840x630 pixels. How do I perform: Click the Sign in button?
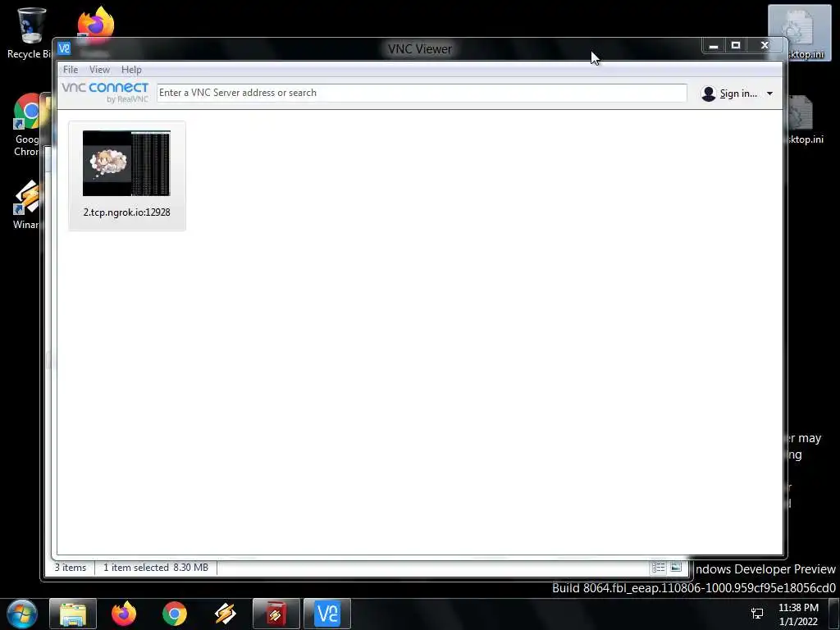point(729,94)
